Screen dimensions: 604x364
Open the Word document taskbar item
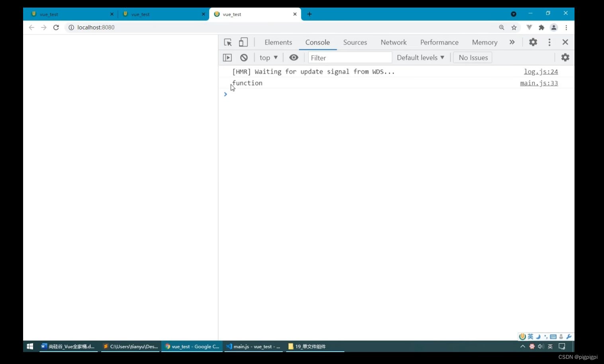(68, 346)
